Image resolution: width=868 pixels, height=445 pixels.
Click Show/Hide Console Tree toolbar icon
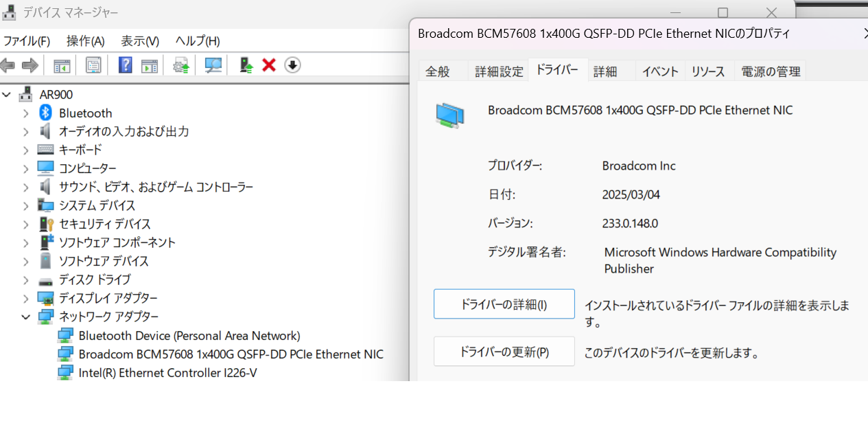click(x=62, y=65)
